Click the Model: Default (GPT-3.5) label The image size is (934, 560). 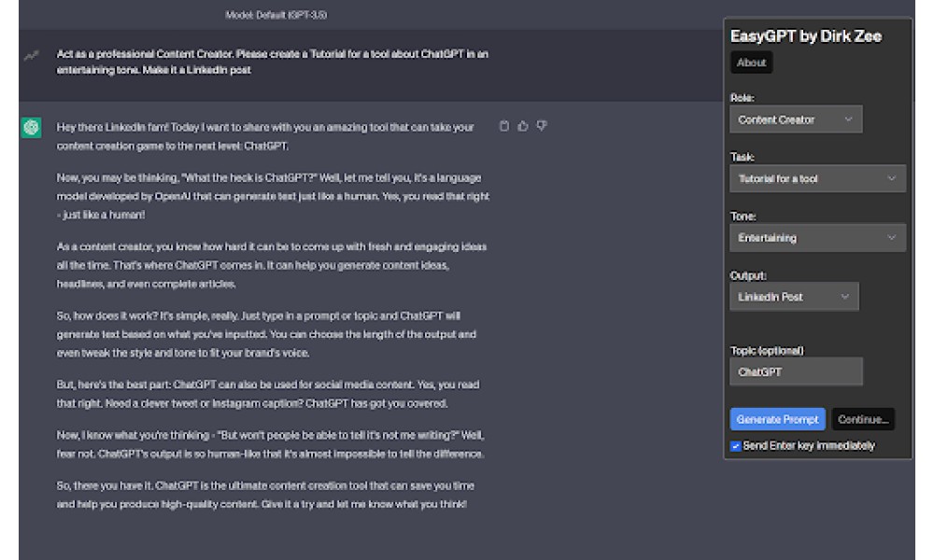[276, 15]
